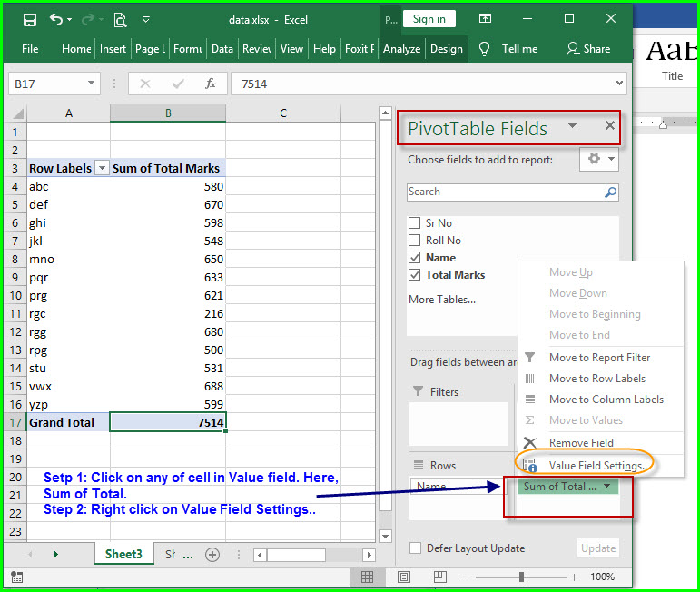
Task: Switch to the Insert ribbon tab
Action: (x=113, y=49)
